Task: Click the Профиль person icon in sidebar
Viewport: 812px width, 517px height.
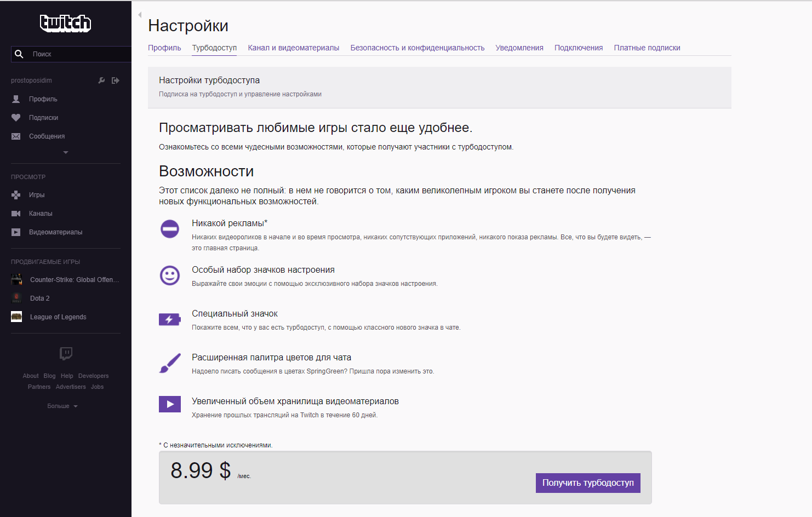Action: pyautogui.click(x=16, y=99)
